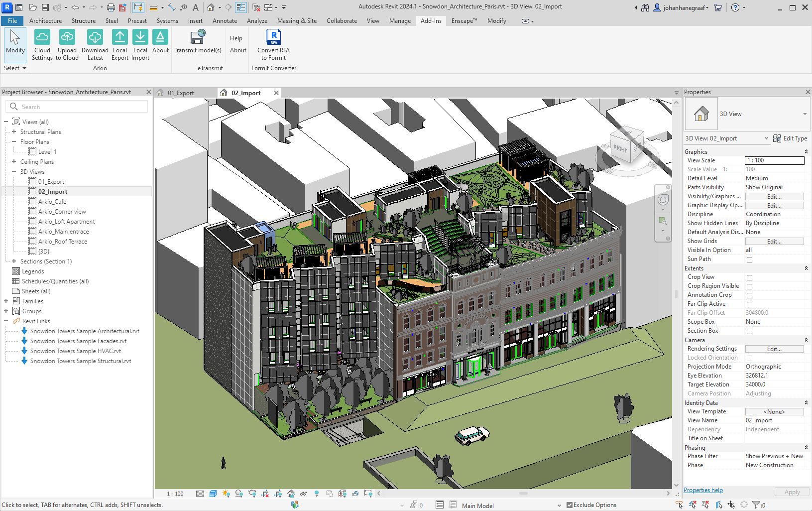Expand the Structural Plans tree node

[14, 132]
